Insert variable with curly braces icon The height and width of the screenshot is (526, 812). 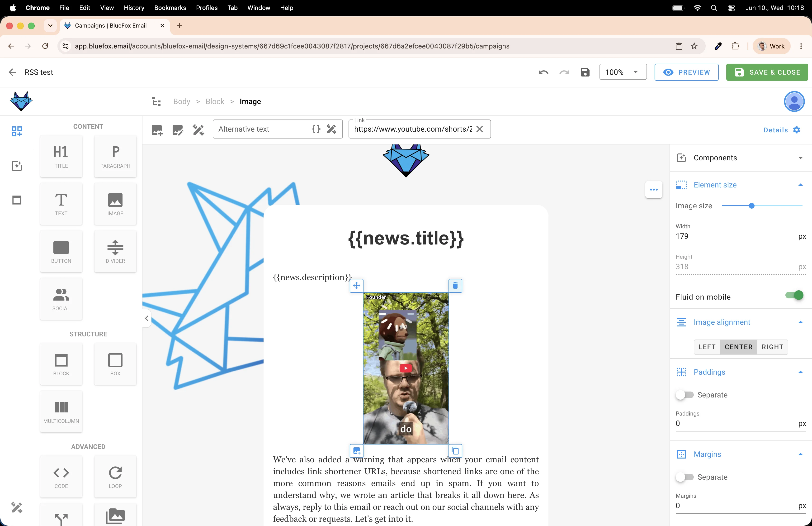point(316,129)
